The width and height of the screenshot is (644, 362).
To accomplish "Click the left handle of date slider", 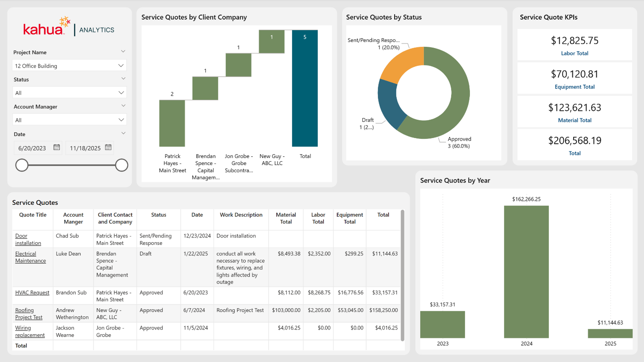I will [22, 165].
